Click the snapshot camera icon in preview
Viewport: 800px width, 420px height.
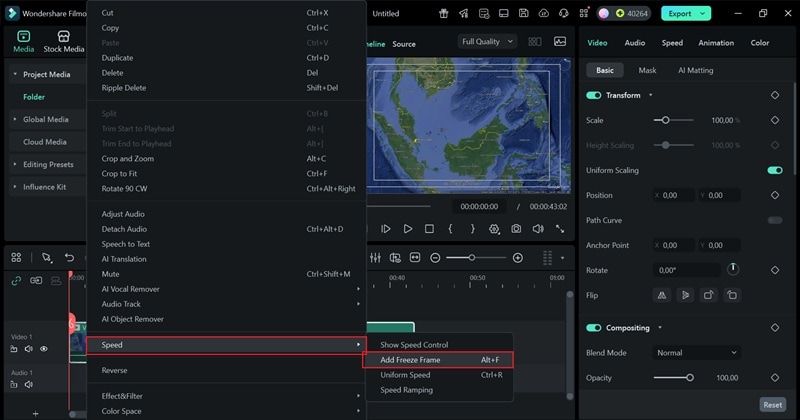(516, 229)
